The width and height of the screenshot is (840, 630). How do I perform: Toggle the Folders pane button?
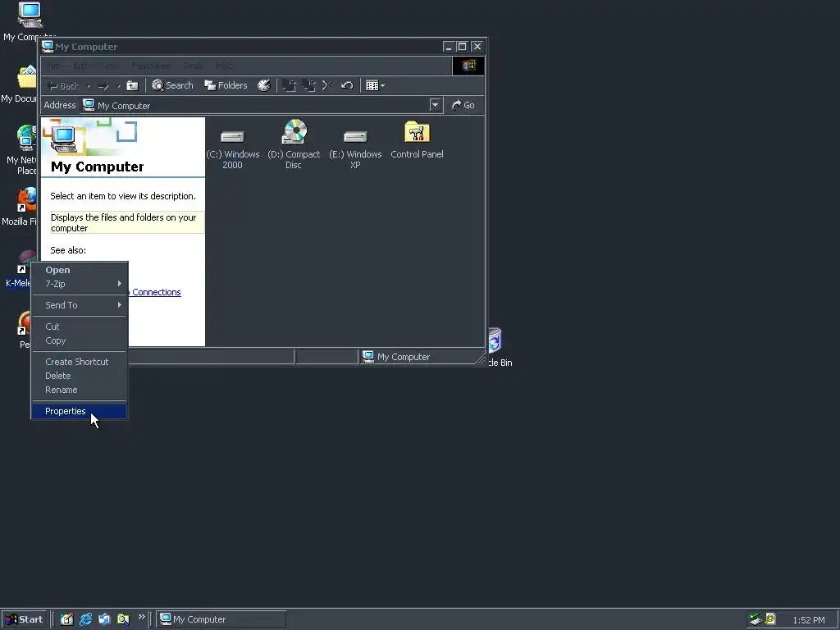226,85
